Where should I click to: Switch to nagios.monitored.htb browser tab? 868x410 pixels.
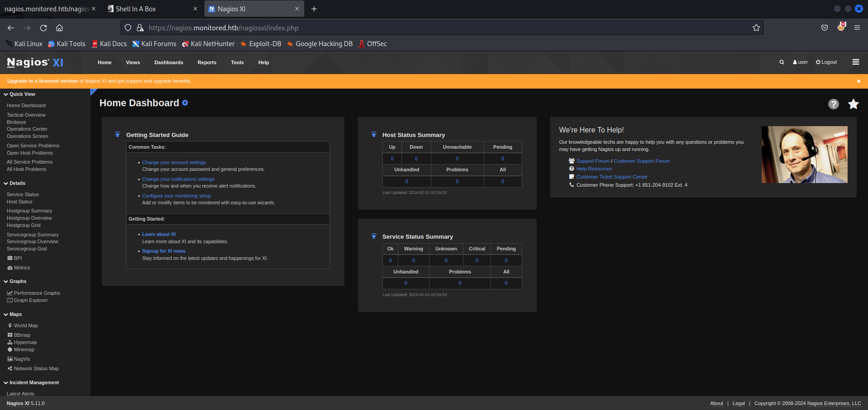click(x=50, y=9)
